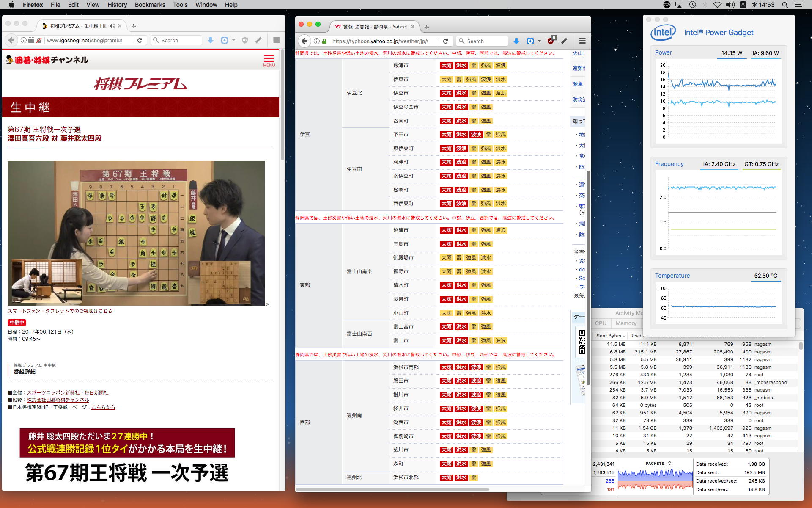Click pencil icon in Yahoo window toolbar
Screen dimensions: 812x508
coord(564,41)
